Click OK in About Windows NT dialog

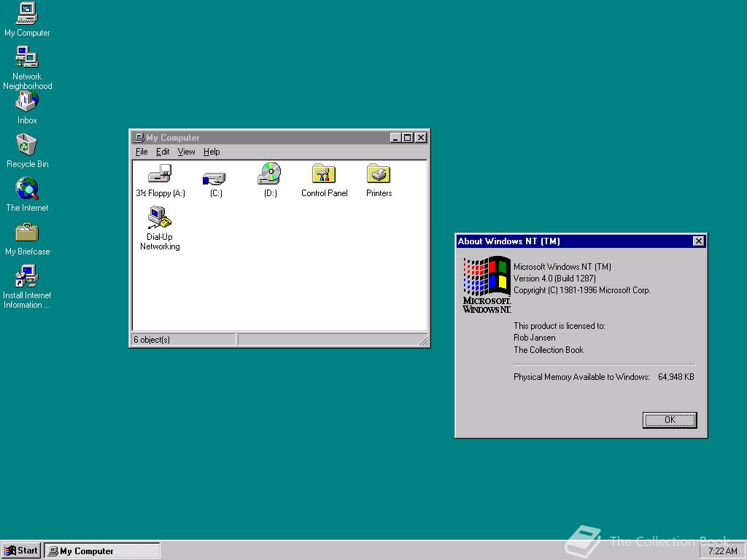tap(670, 420)
